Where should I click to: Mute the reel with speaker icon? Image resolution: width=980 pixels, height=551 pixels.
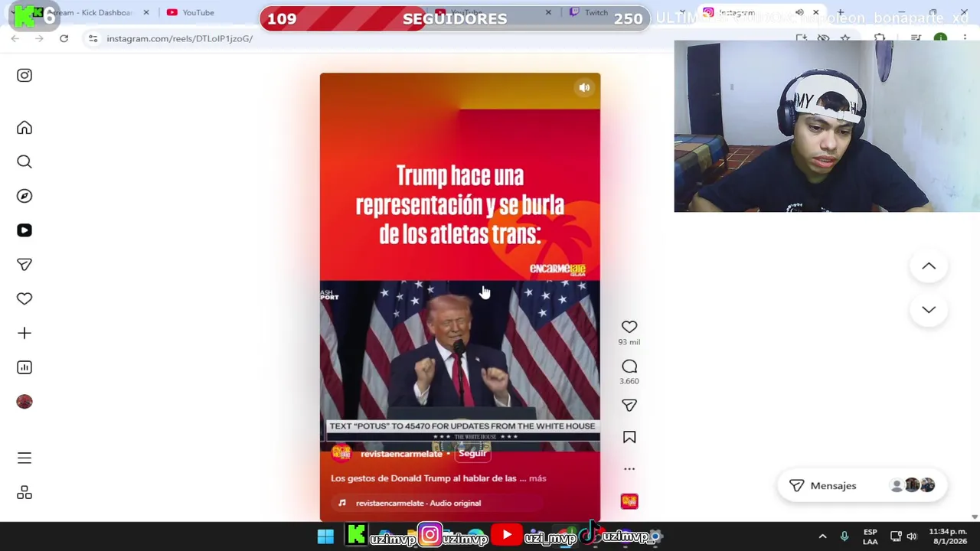pos(584,87)
